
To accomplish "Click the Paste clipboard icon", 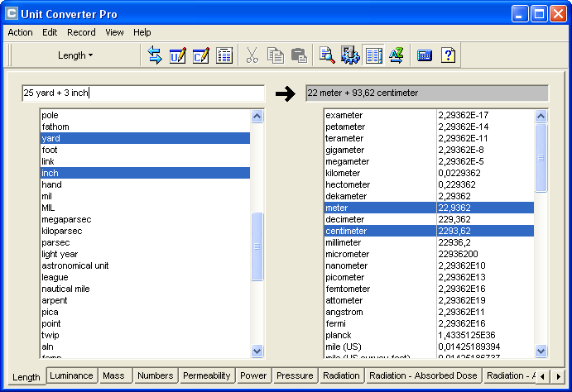I will click(299, 55).
